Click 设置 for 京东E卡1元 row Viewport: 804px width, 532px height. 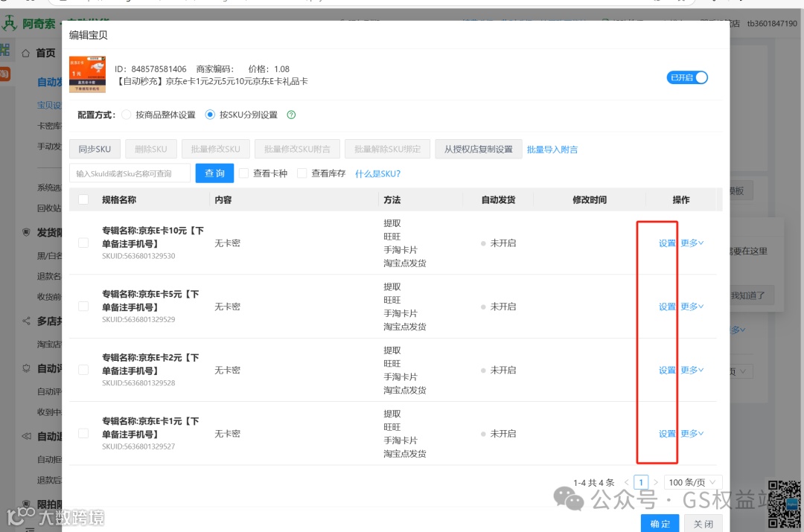pos(666,434)
